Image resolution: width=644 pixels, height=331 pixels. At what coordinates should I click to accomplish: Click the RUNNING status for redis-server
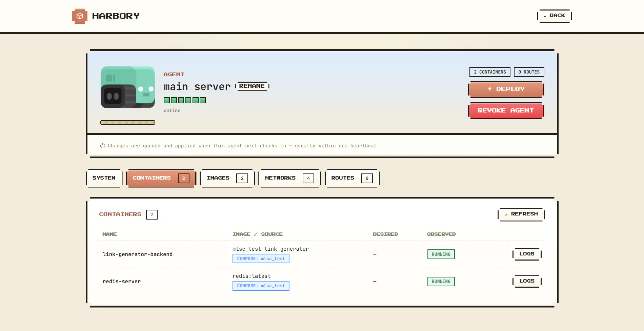[x=441, y=282]
